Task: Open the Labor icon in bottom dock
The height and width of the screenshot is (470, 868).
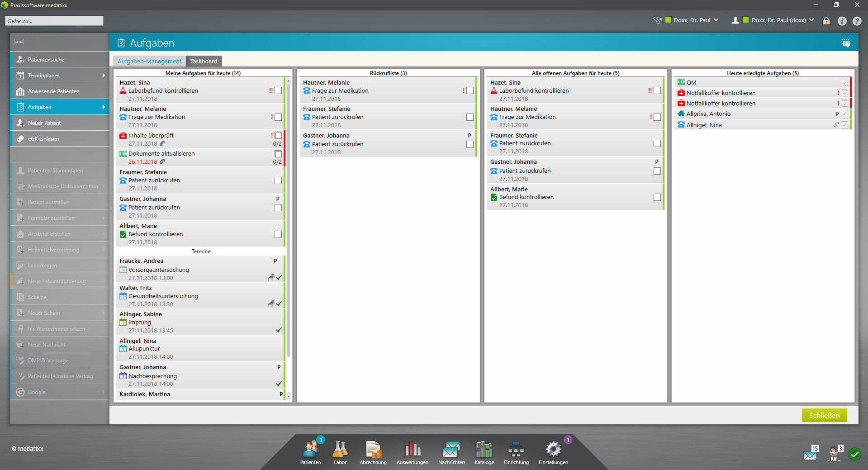Action: tap(340, 451)
